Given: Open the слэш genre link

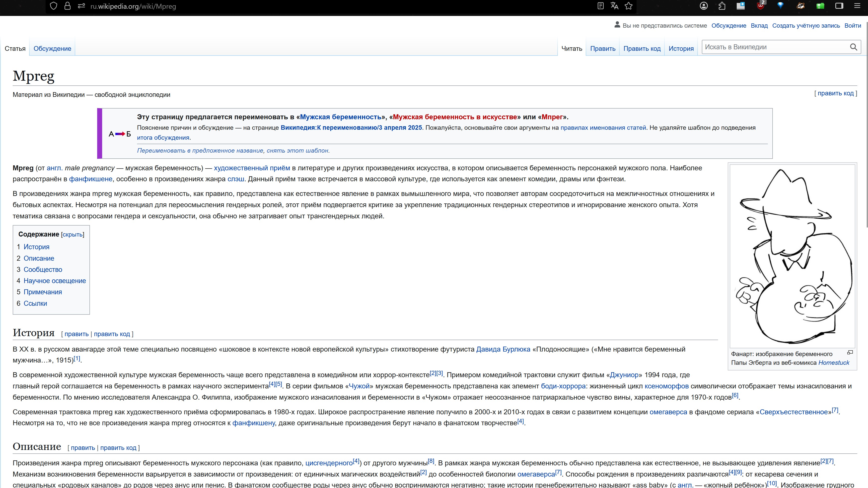Looking at the screenshot, I should point(236,179).
